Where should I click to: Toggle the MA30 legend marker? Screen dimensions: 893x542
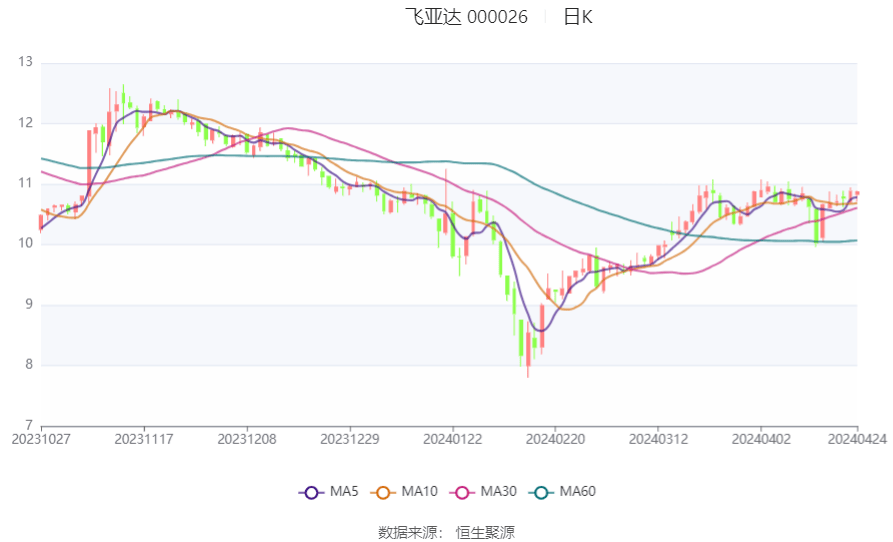click(462, 492)
